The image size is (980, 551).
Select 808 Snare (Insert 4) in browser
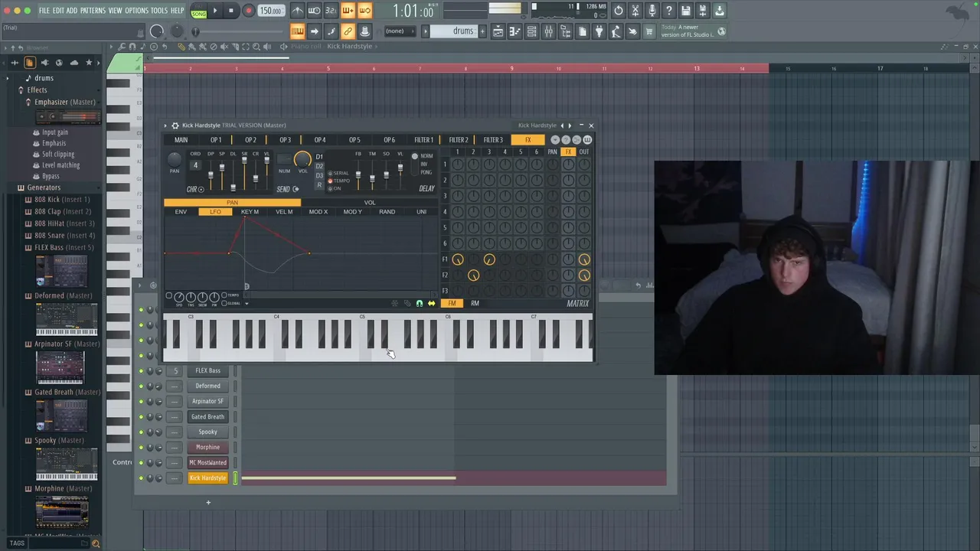click(65, 236)
